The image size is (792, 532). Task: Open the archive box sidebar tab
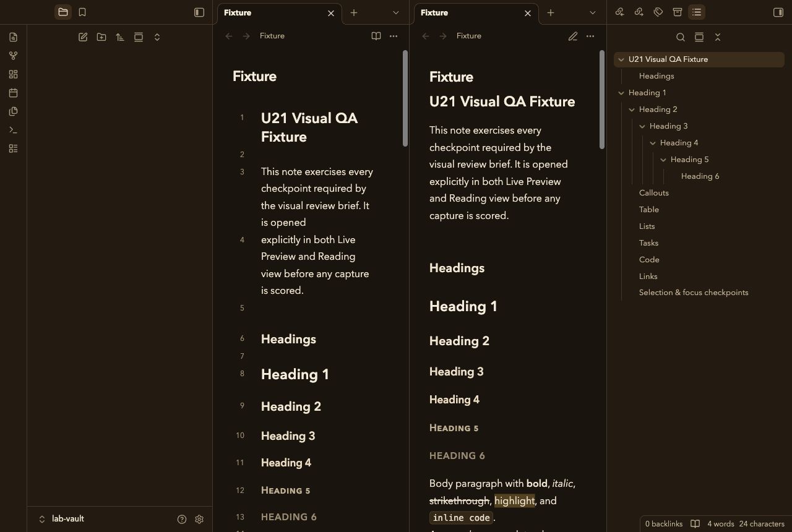[678, 12]
